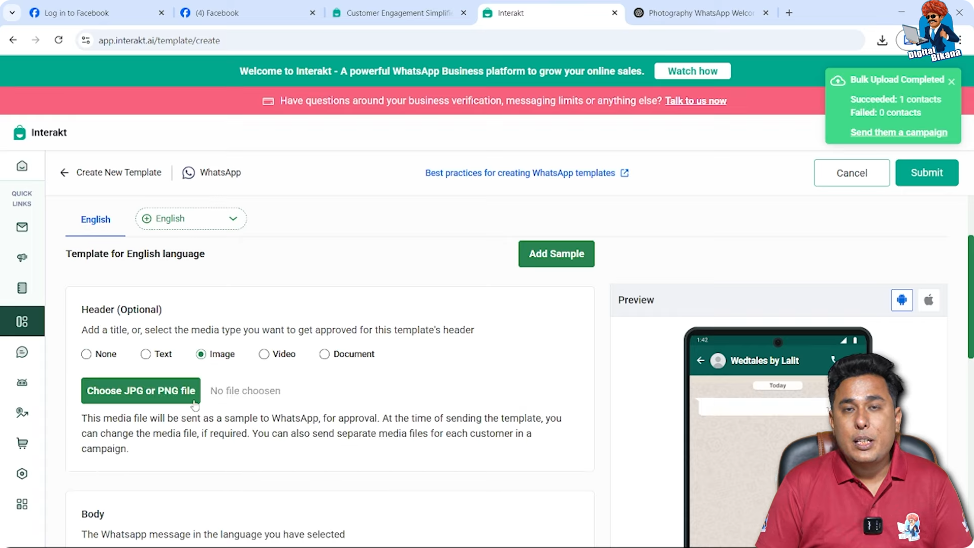Click the back arrow in phone preview header
The image size is (974, 548).
coord(700,360)
